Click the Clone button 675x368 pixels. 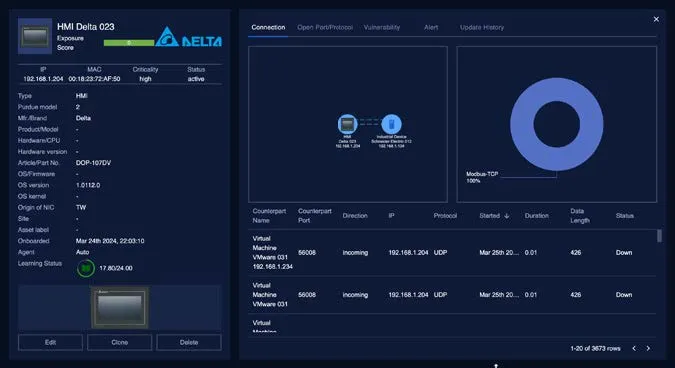coord(120,342)
